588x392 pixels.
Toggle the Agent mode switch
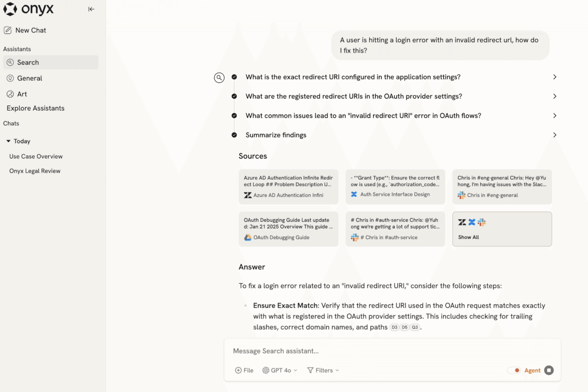pos(514,370)
